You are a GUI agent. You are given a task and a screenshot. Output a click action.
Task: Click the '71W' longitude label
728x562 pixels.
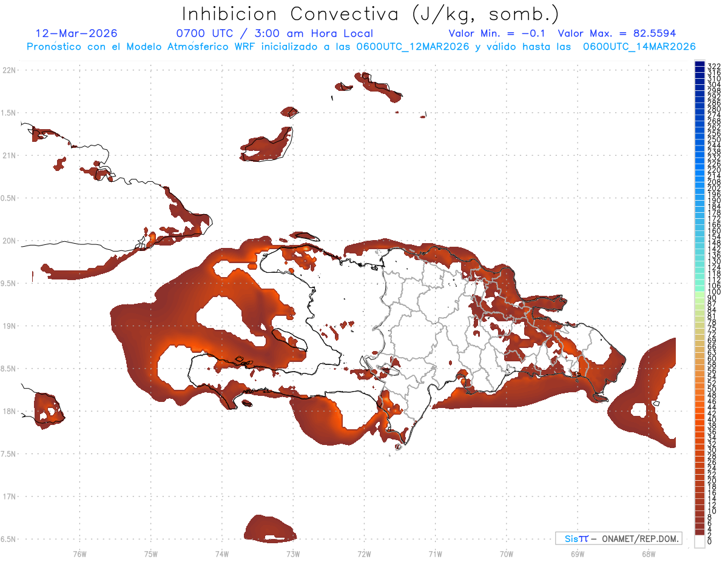(x=435, y=553)
